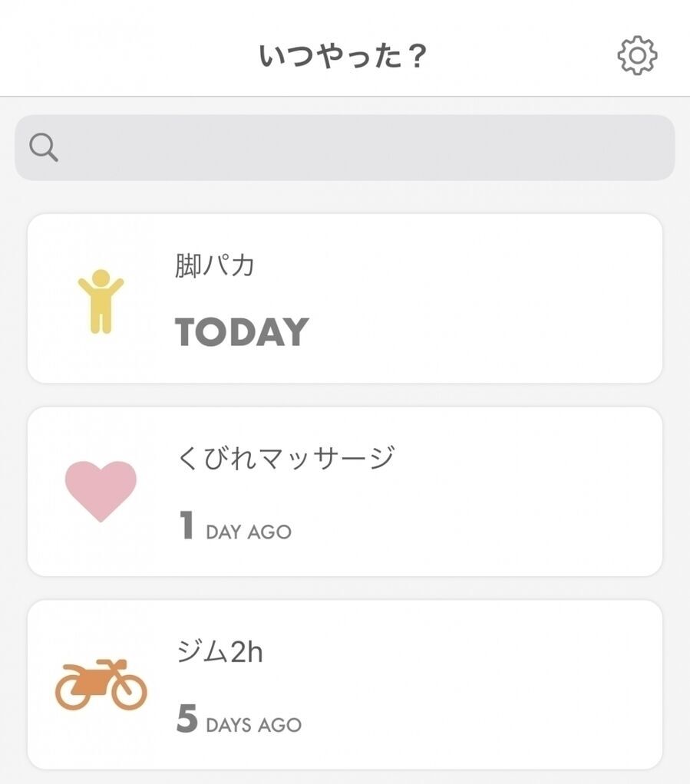The height and width of the screenshot is (784, 690).
Task: Click the 脚パカ title text
Action: tap(214, 266)
